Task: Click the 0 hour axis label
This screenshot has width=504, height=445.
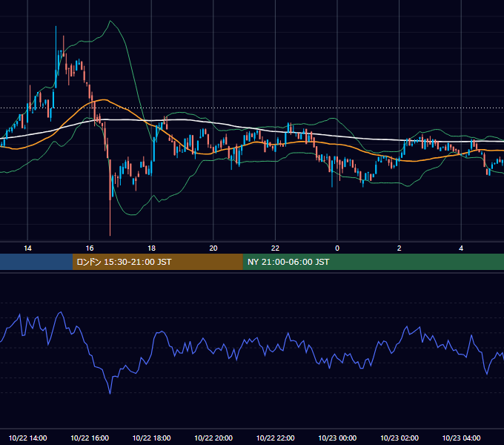Action: (x=337, y=248)
